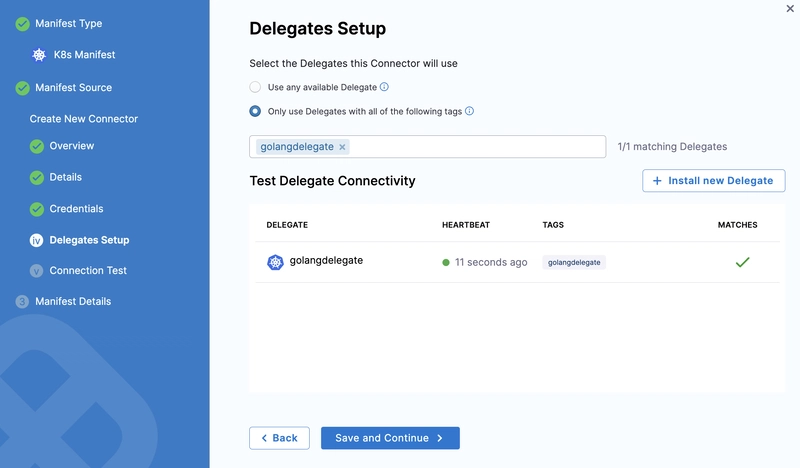
Task: Click the golangdelegate tag chip in the Tags column
Action: click(574, 262)
